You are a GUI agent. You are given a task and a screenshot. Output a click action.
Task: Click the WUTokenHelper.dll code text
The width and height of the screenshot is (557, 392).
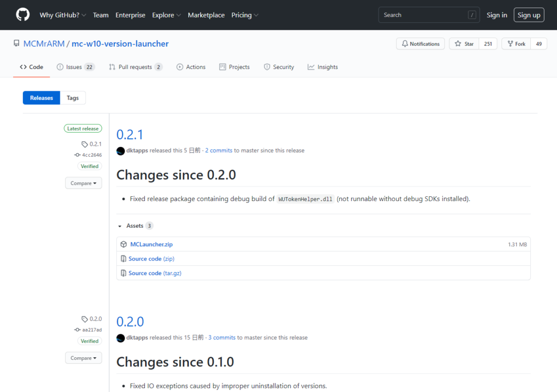(305, 199)
